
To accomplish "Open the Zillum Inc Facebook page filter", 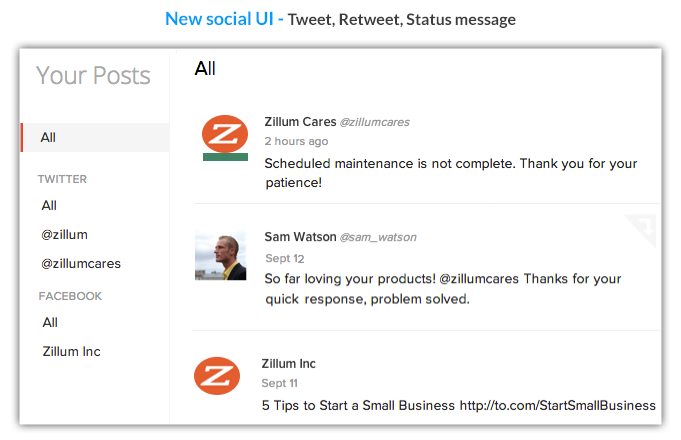I will coord(72,351).
